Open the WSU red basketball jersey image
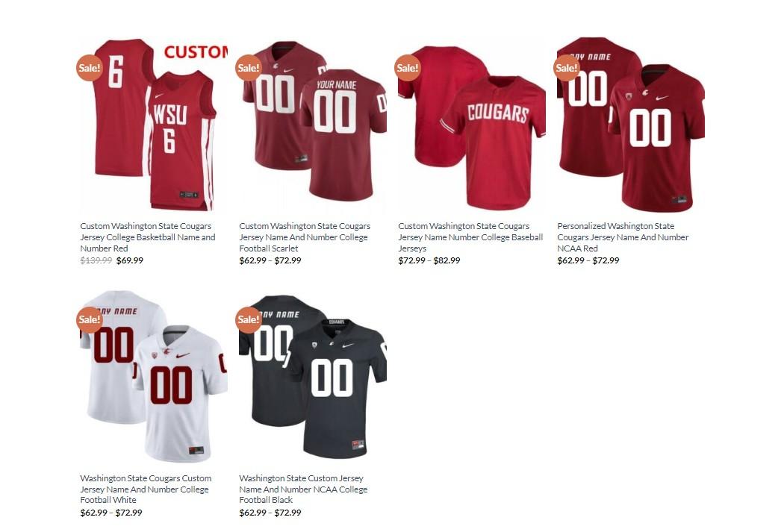Image resolution: width=784 pixels, height=532 pixels. click(154, 125)
